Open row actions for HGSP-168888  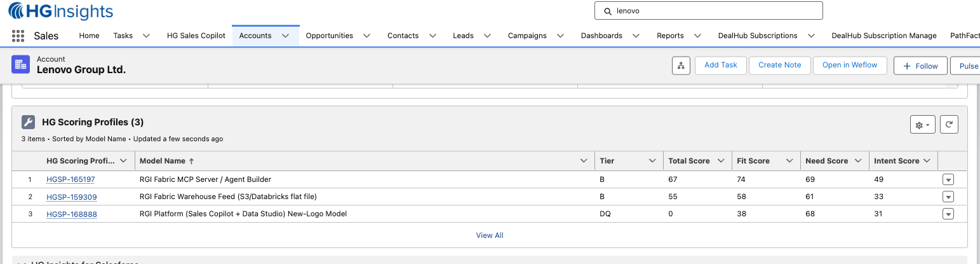(x=948, y=214)
